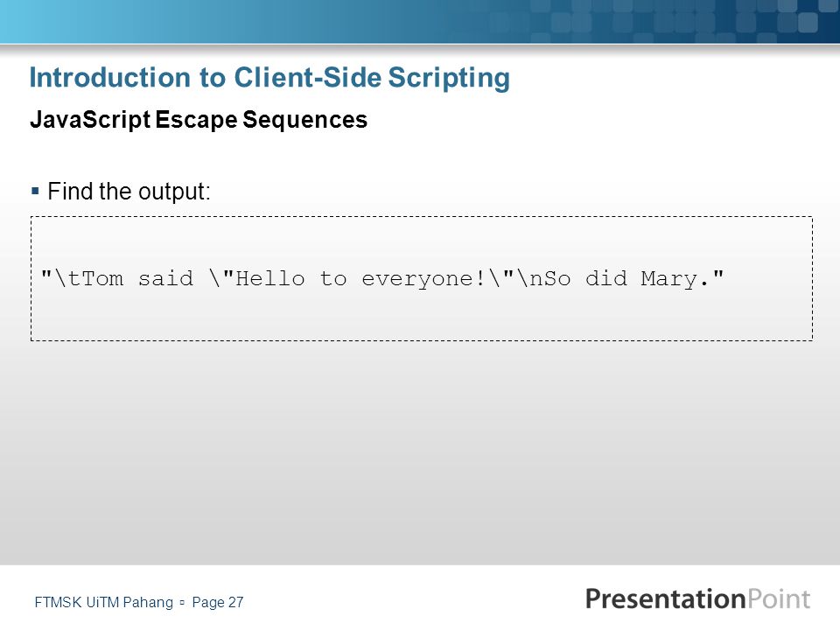
Task: Click the PresentationPoint logo
Action: click(697, 598)
